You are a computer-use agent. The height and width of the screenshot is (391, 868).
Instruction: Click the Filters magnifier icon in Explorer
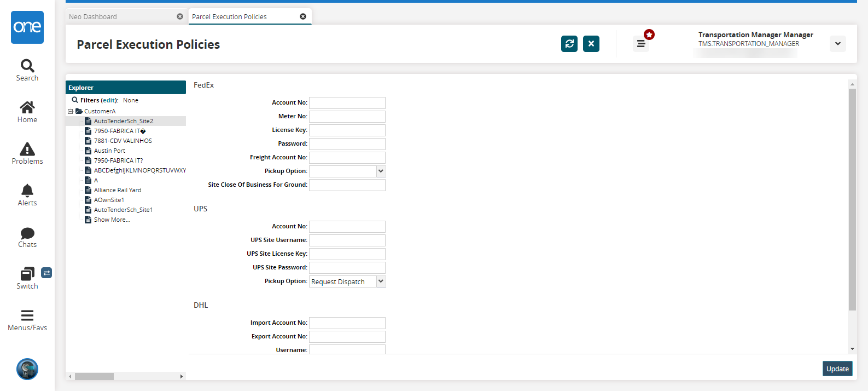coord(75,100)
